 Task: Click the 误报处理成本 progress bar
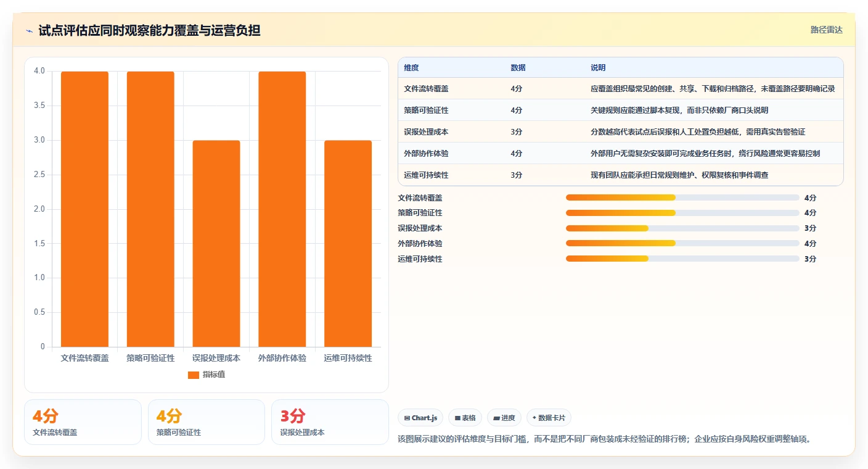click(682, 228)
